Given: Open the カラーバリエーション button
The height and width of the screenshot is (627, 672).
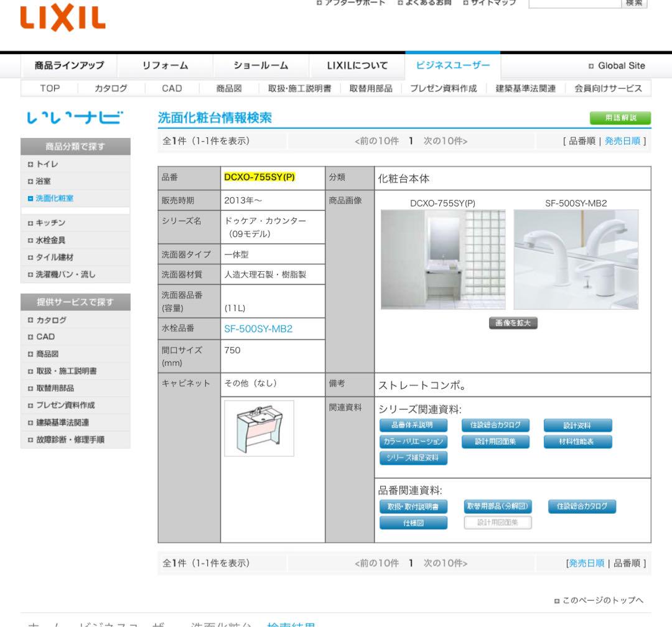Looking at the screenshot, I should 413,442.
